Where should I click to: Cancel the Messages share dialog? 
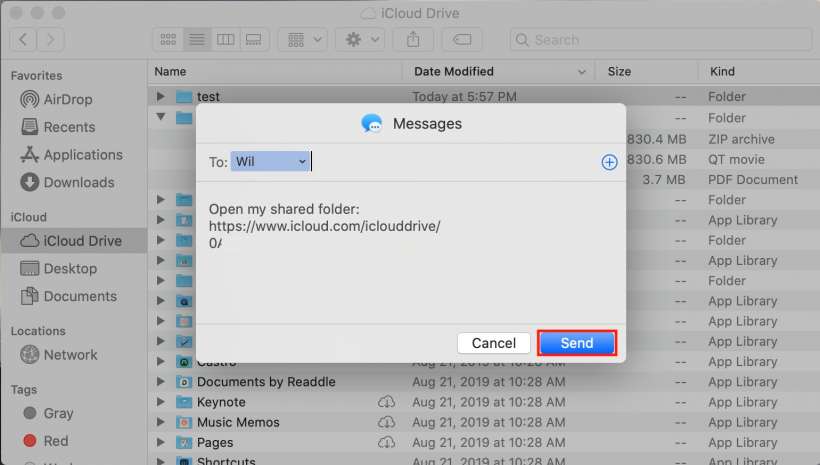pos(494,343)
